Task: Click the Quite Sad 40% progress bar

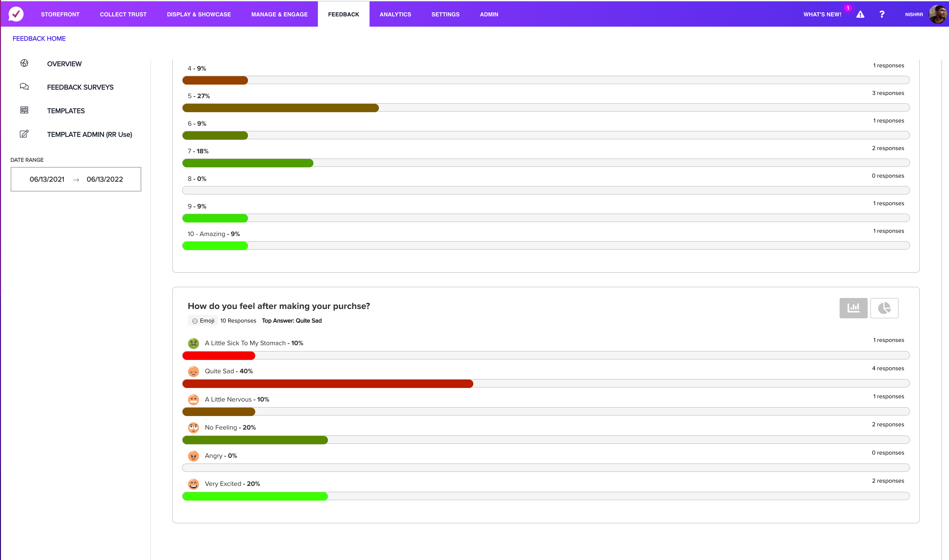Action: [546, 383]
